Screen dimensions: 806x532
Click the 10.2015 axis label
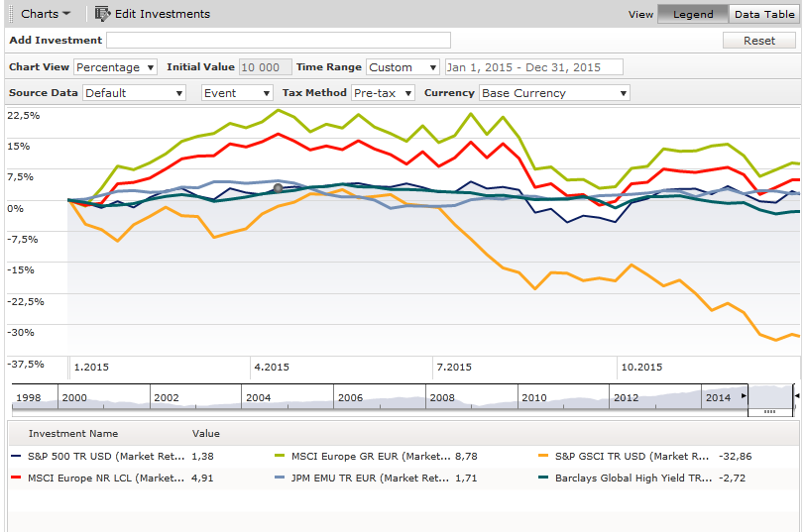click(x=641, y=368)
